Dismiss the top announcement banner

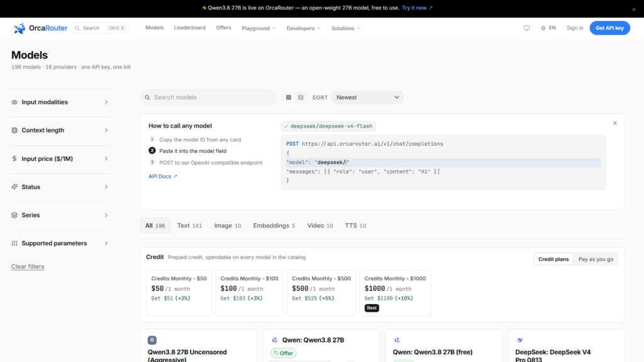pyautogui.click(x=634, y=9)
